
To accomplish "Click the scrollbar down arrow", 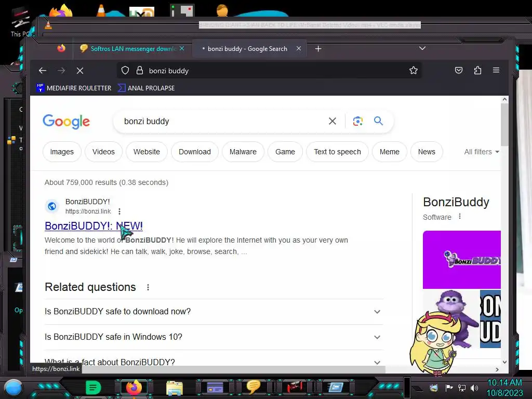I will click(x=504, y=362).
